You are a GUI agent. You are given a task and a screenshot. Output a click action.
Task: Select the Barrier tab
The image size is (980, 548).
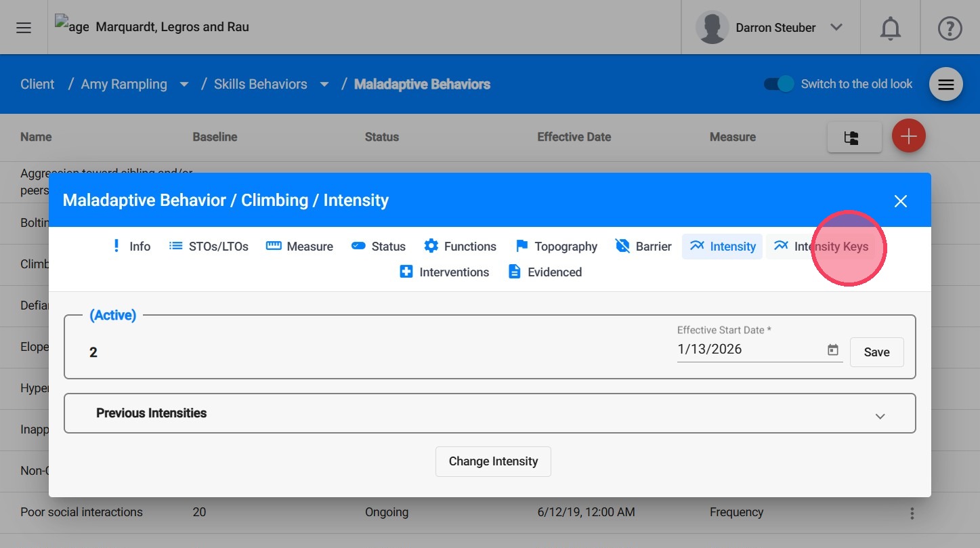point(643,247)
